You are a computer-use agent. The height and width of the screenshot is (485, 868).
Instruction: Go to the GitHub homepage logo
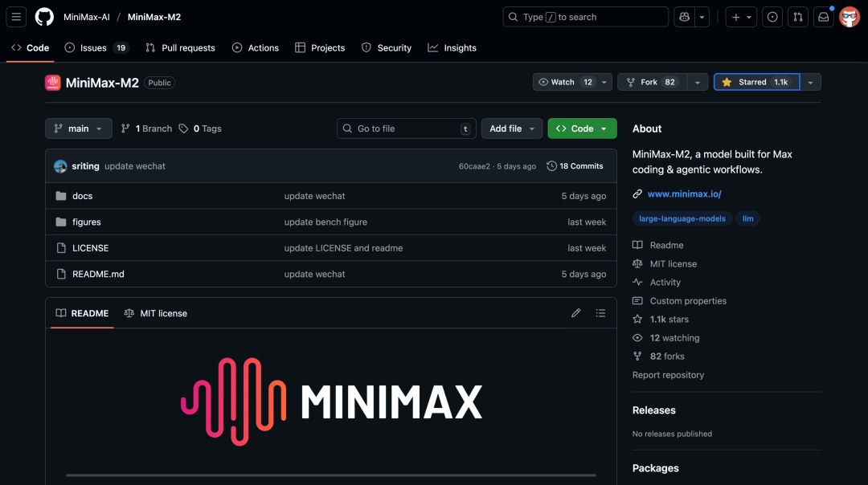[44, 17]
